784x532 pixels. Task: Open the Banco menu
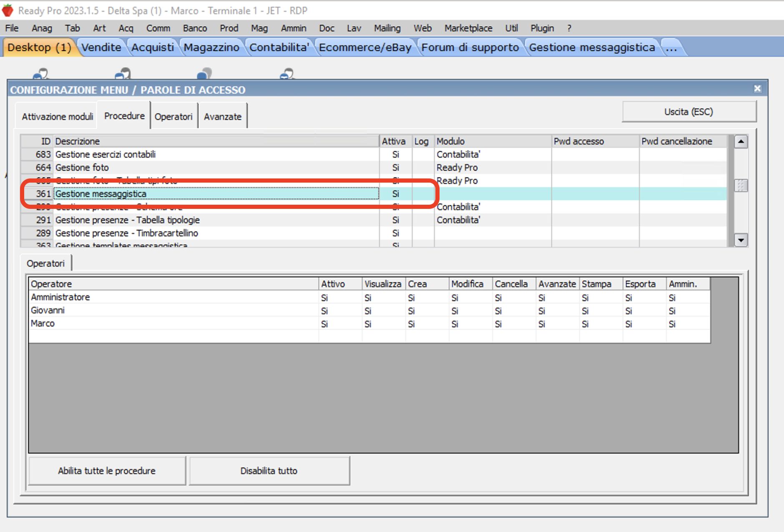[x=195, y=28]
